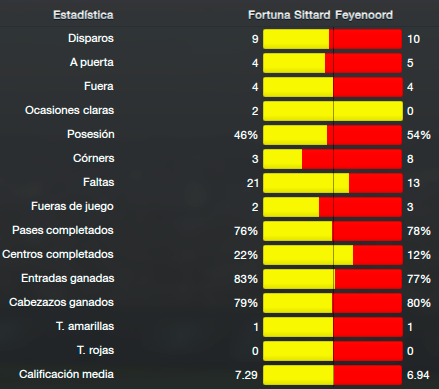
Task: Click the Disparos statistic label
Action: pos(91,38)
